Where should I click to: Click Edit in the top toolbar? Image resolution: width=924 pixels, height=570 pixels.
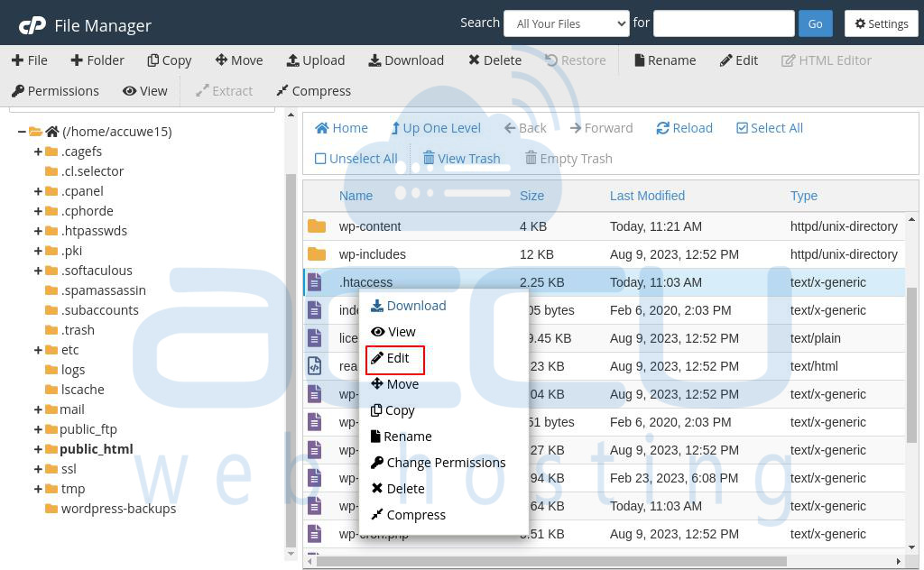(738, 60)
